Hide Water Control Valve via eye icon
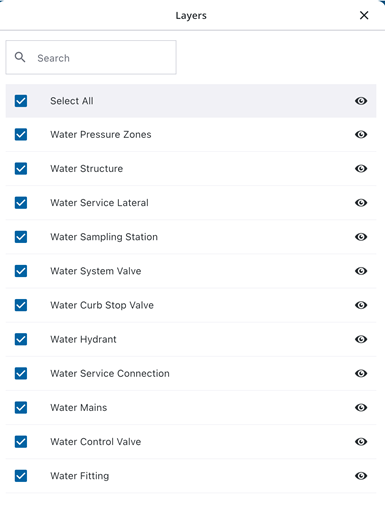 [x=361, y=442]
